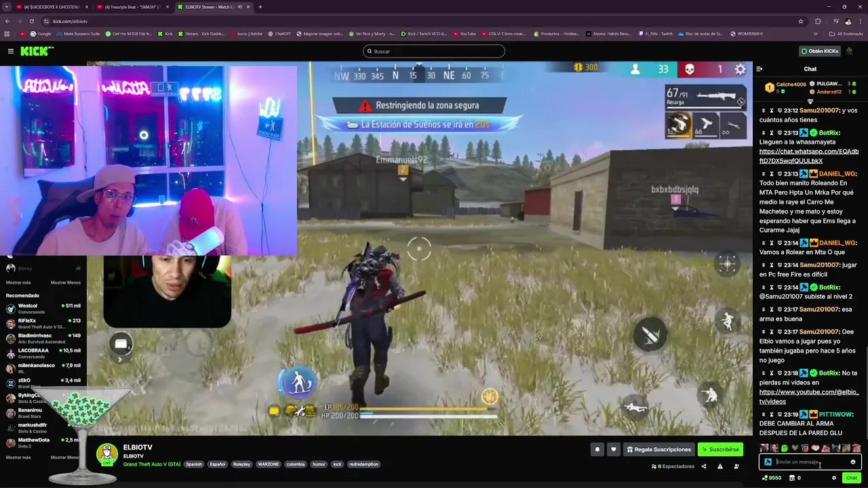Open All Bookmarks folder

[846, 34]
